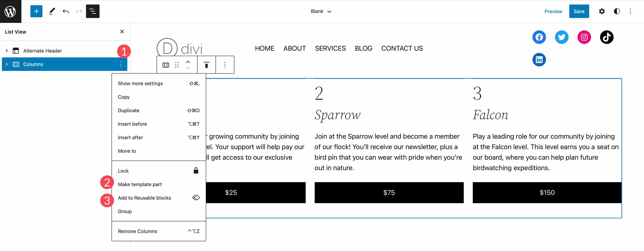The width and height of the screenshot is (644, 251).
Task: Click the WordPress logo icon top-left
Action: (x=11, y=11)
